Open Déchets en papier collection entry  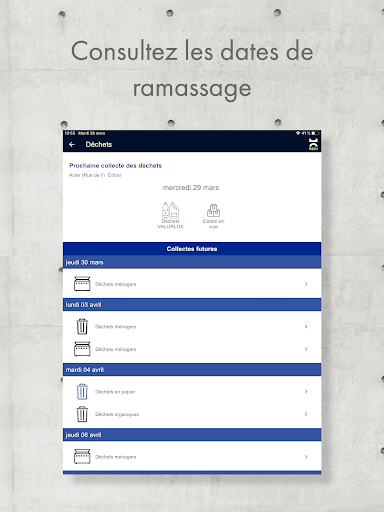192,392
